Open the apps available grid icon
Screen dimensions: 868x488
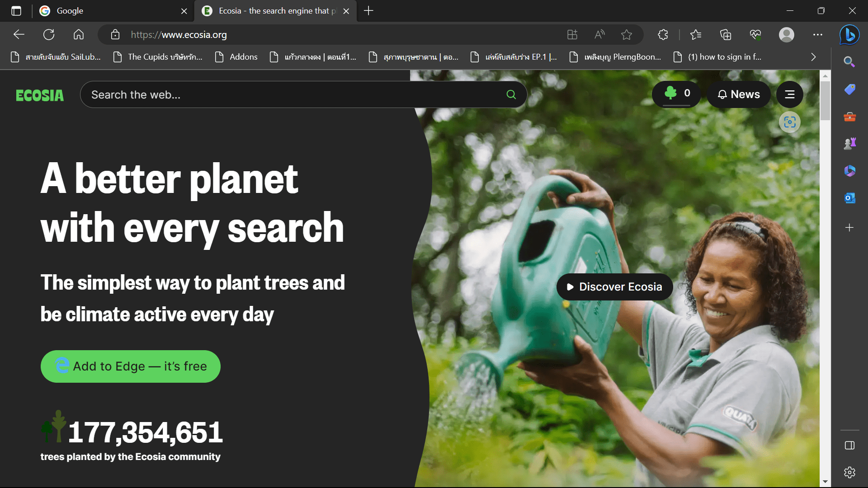[572, 34]
